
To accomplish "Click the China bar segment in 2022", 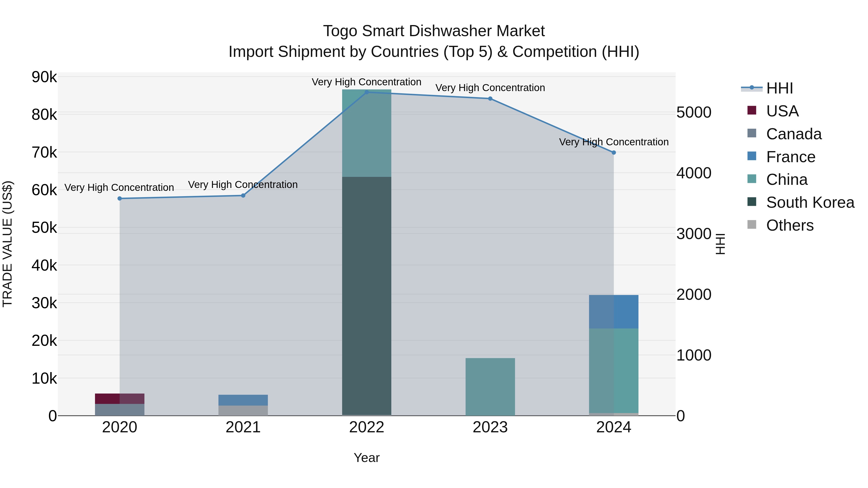I will (366, 133).
